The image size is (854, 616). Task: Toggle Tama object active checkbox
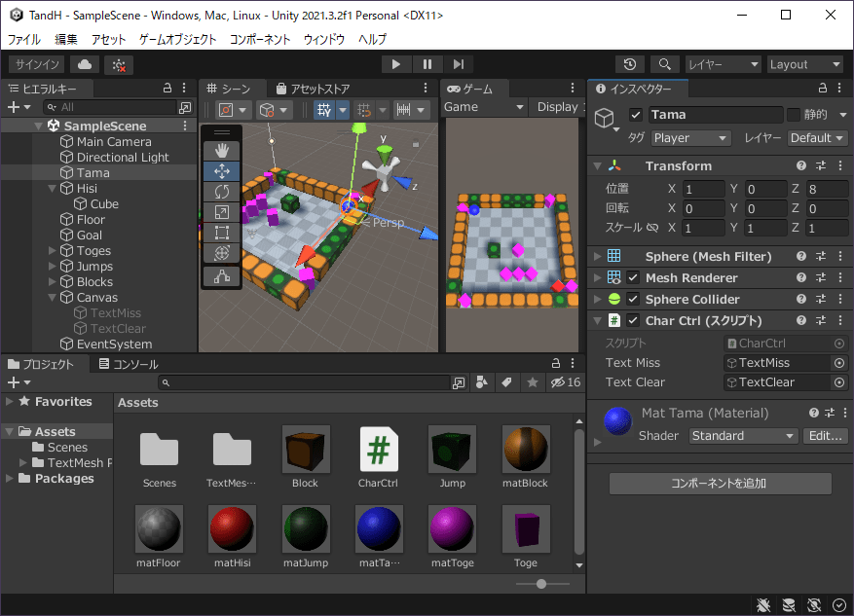click(x=636, y=115)
